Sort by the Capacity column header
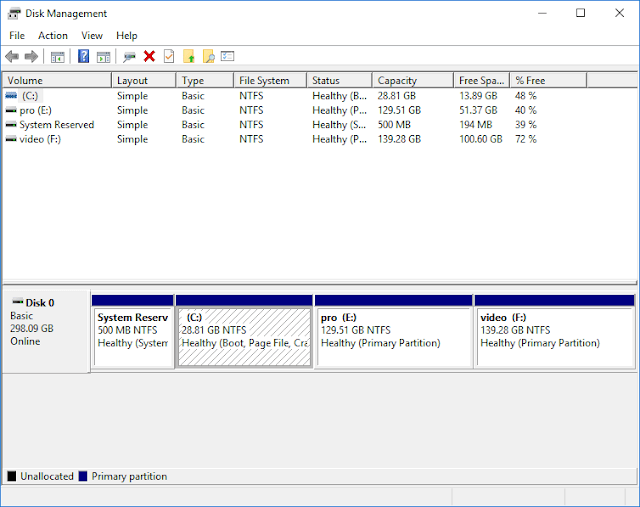The width and height of the screenshot is (640, 507). pyautogui.click(x=413, y=80)
